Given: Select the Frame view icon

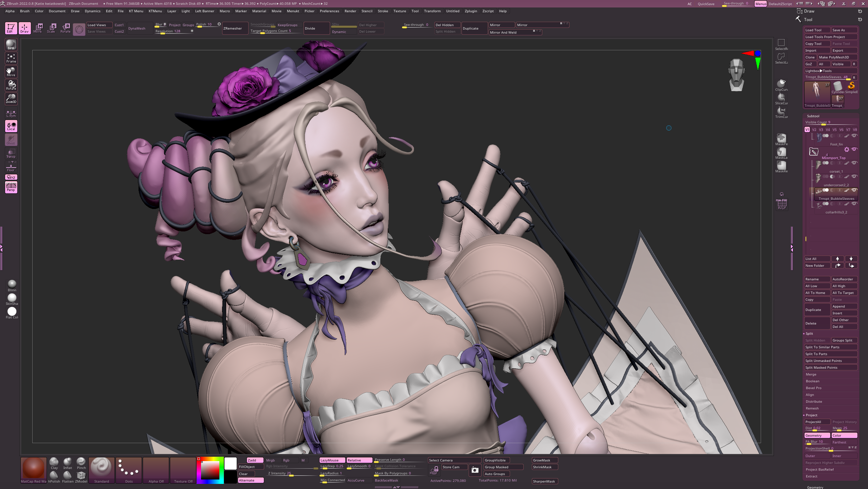Looking at the screenshot, I should point(11,58).
